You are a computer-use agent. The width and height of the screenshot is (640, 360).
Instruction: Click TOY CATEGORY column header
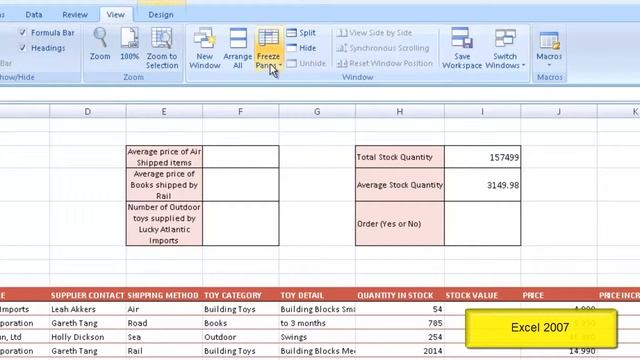click(x=240, y=295)
